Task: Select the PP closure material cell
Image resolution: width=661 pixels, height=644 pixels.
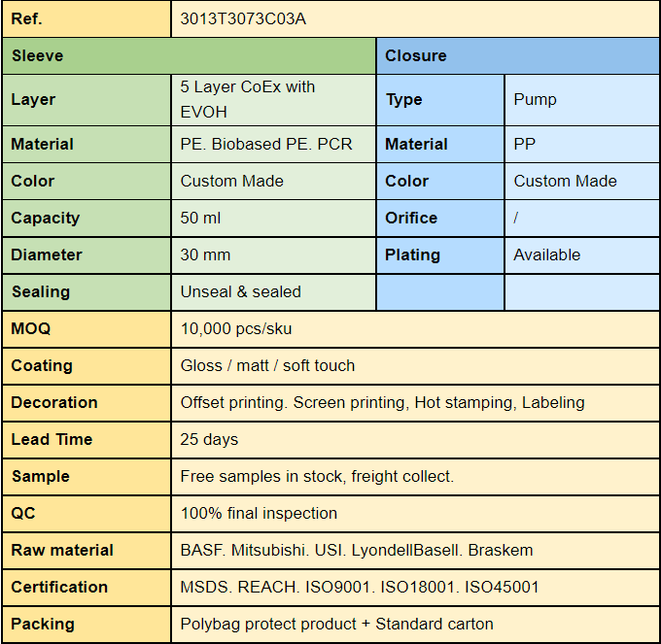Action: 581,144
